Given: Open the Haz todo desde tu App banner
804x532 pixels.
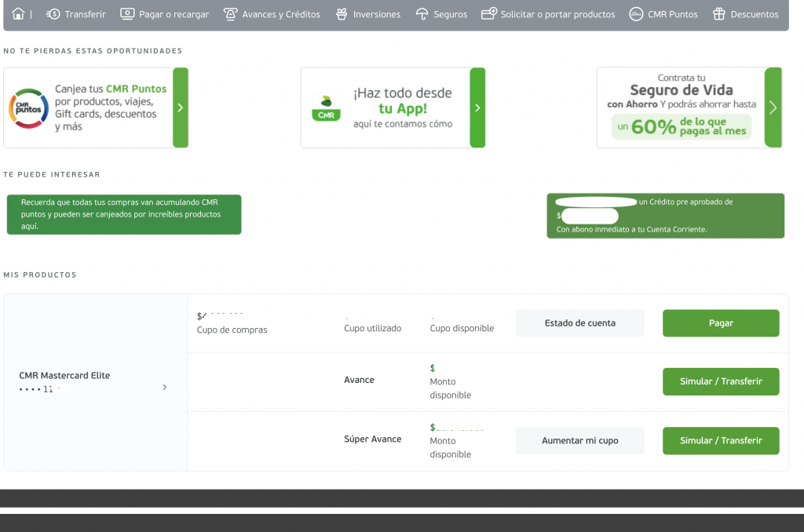Looking at the screenshot, I should tap(393, 107).
